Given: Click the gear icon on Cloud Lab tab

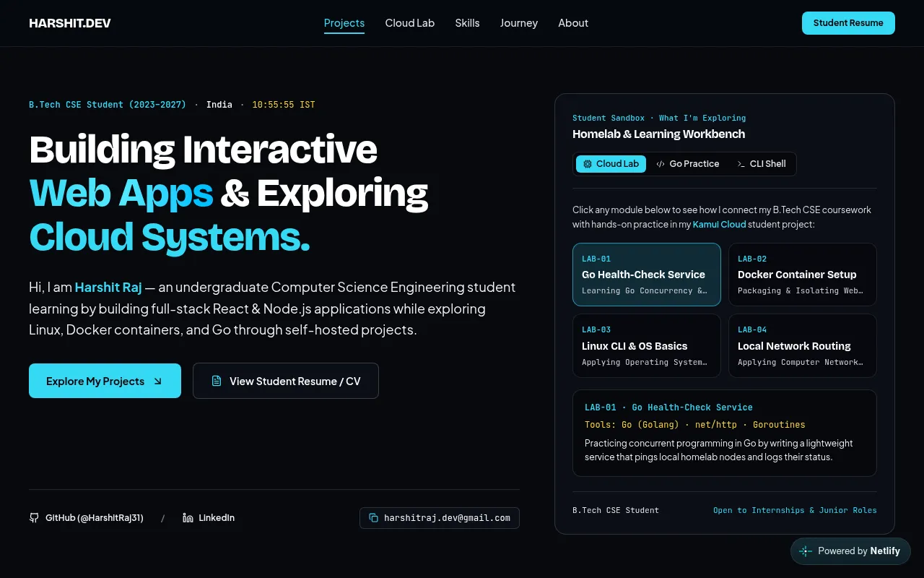Looking at the screenshot, I should 588,164.
